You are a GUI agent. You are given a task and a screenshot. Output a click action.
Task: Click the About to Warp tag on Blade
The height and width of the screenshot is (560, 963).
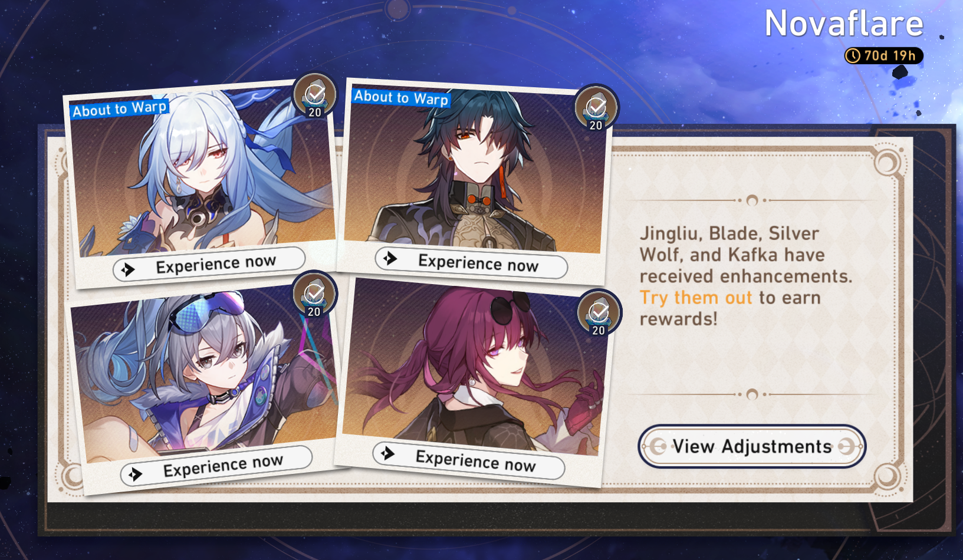tap(401, 97)
